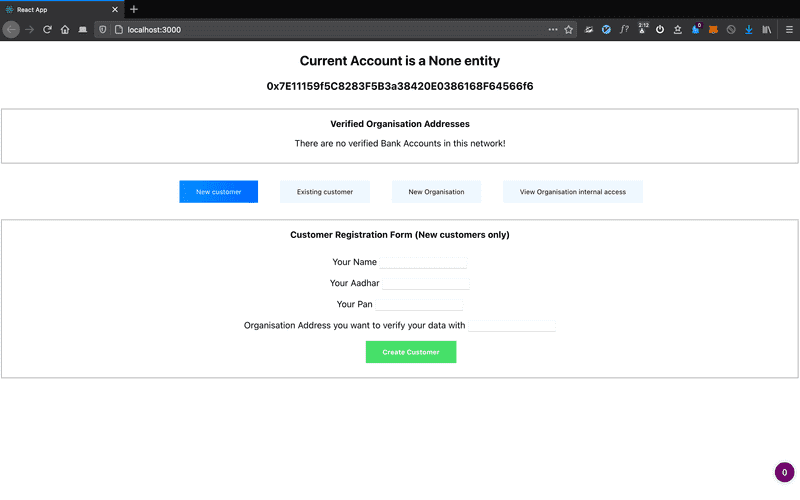Open the blue extension with 0 badge

click(696, 29)
